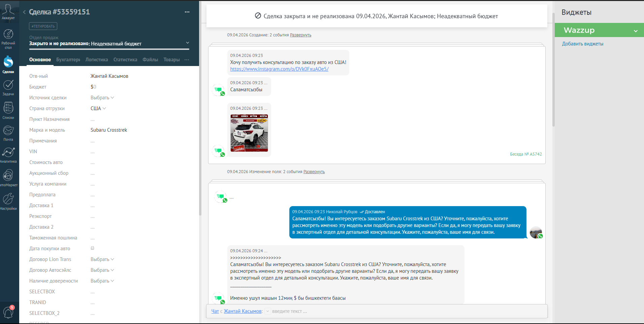Click Таможенная пошлина field value
644x324 pixels.
(93, 238)
